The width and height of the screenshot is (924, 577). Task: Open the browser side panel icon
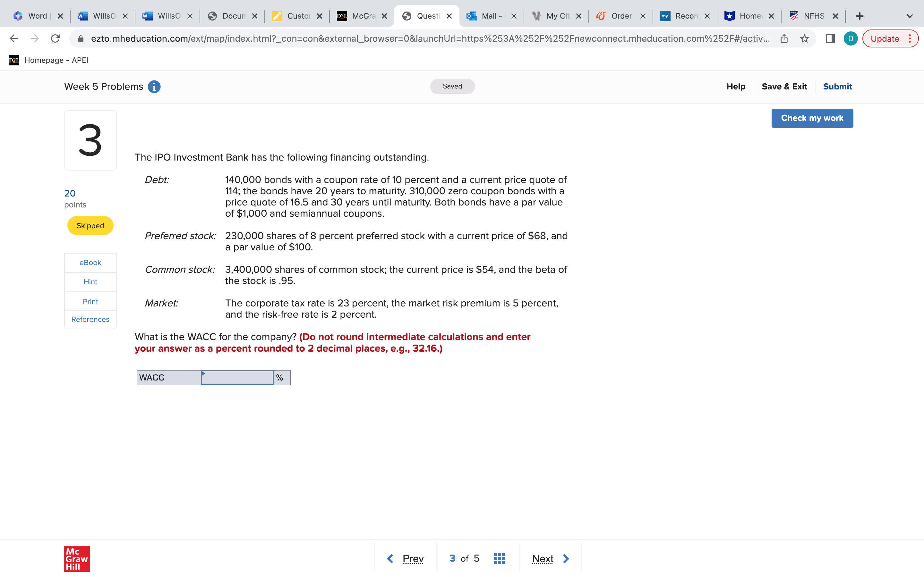[830, 38]
